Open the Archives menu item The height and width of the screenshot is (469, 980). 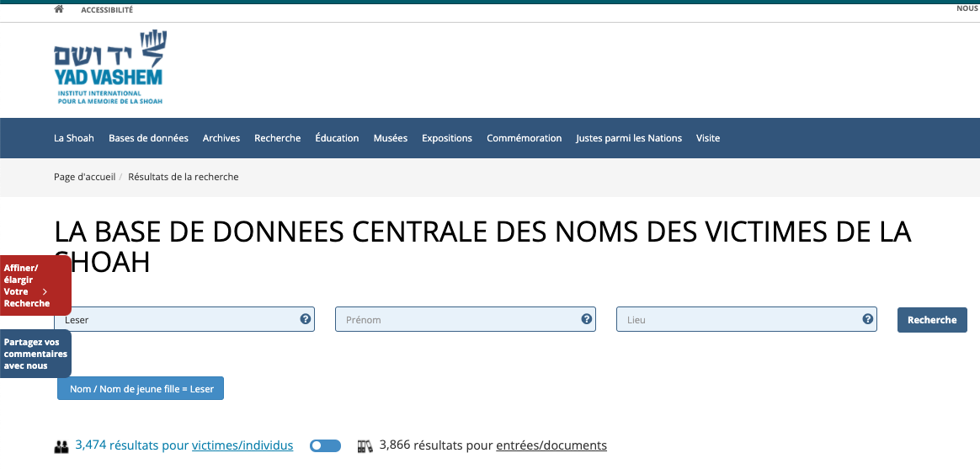click(x=221, y=138)
